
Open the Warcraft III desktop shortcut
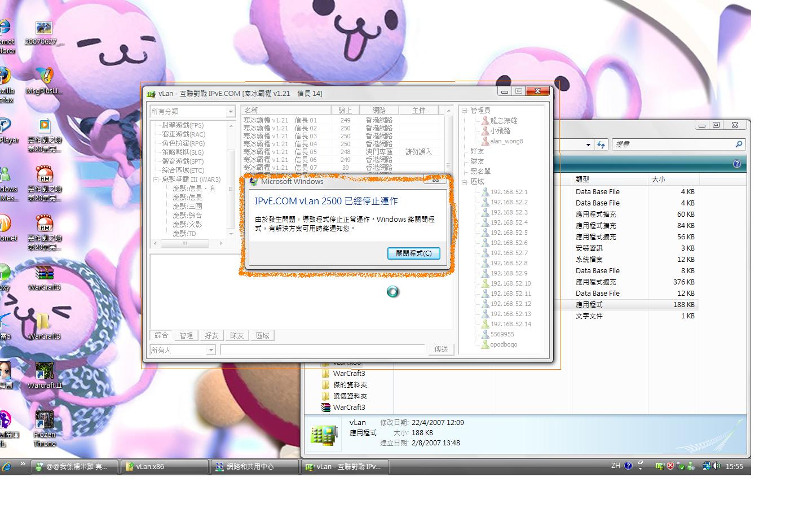[44, 371]
